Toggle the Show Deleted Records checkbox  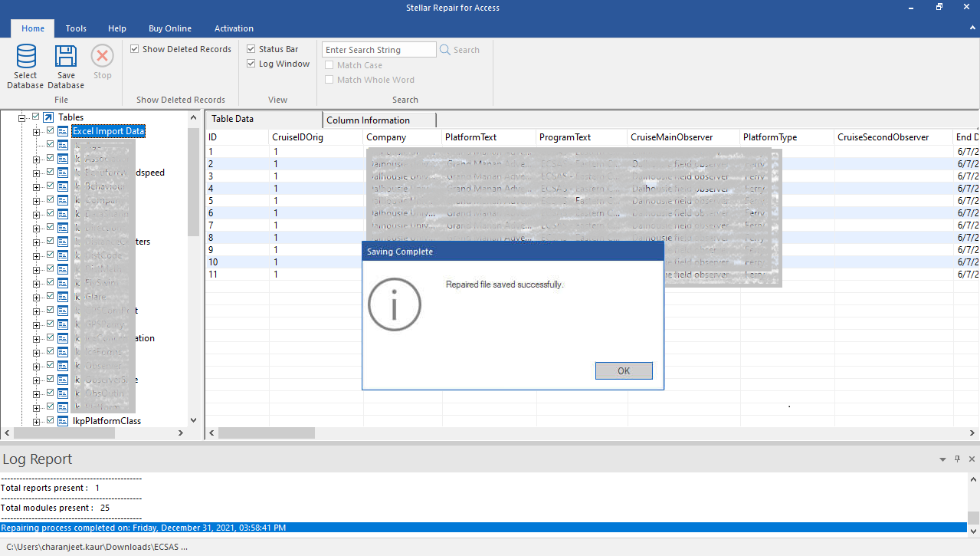[135, 49]
